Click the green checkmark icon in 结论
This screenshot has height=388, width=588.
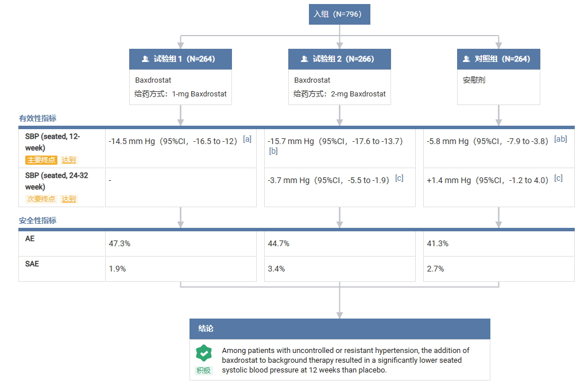click(x=203, y=353)
